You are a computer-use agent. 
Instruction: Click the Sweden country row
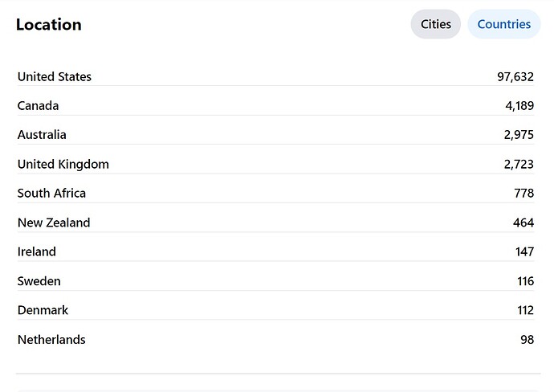275,281
